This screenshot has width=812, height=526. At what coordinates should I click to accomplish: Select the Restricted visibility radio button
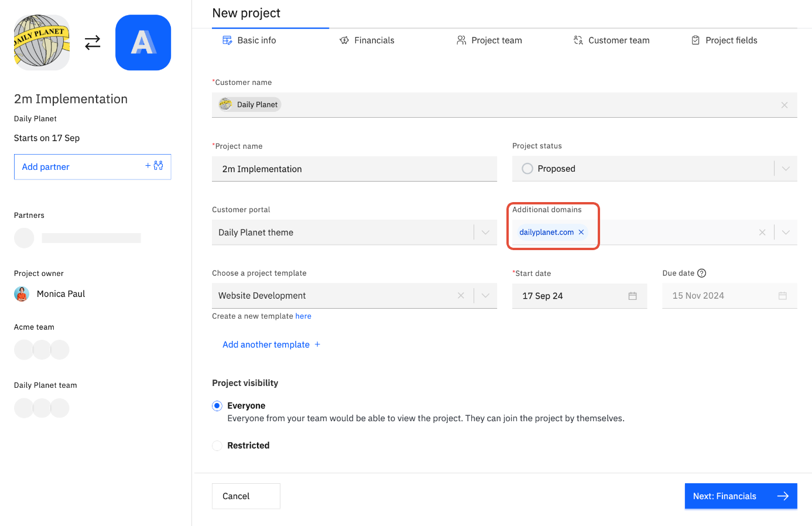217,446
